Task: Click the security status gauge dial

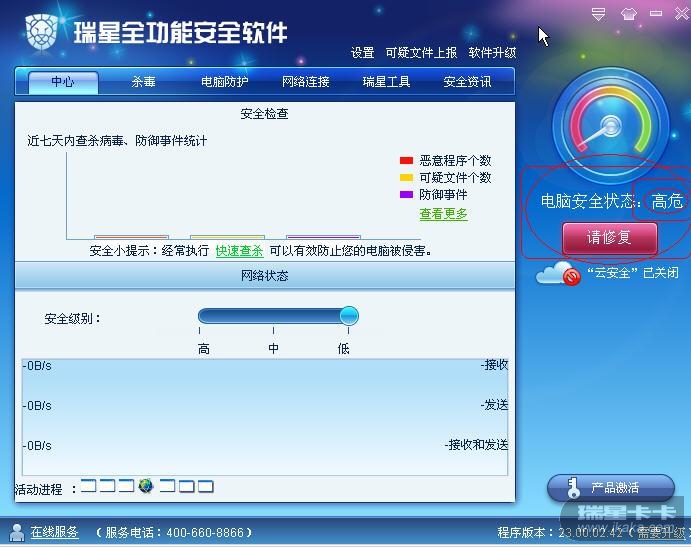Action: point(611,126)
